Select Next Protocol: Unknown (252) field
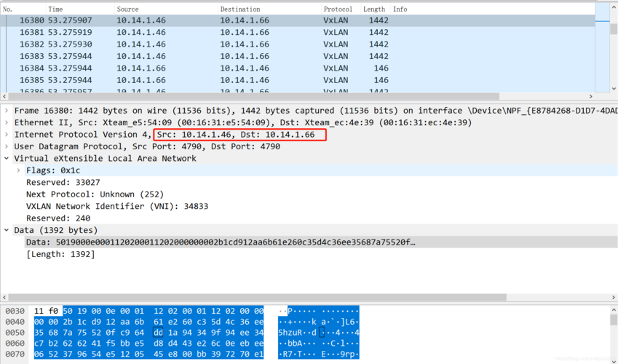Screen dimensions: 618x364 [x=95, y=194]
